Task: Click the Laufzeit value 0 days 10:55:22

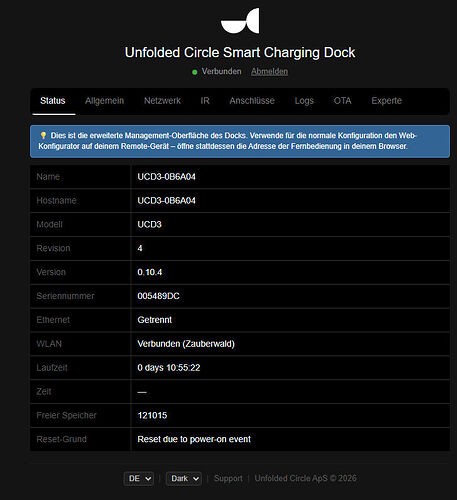Action: point(169,368)
